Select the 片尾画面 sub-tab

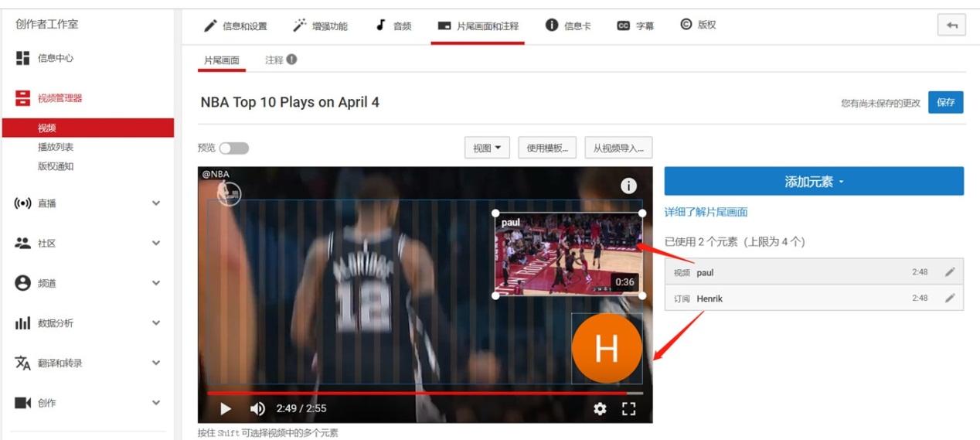(222, 60)
